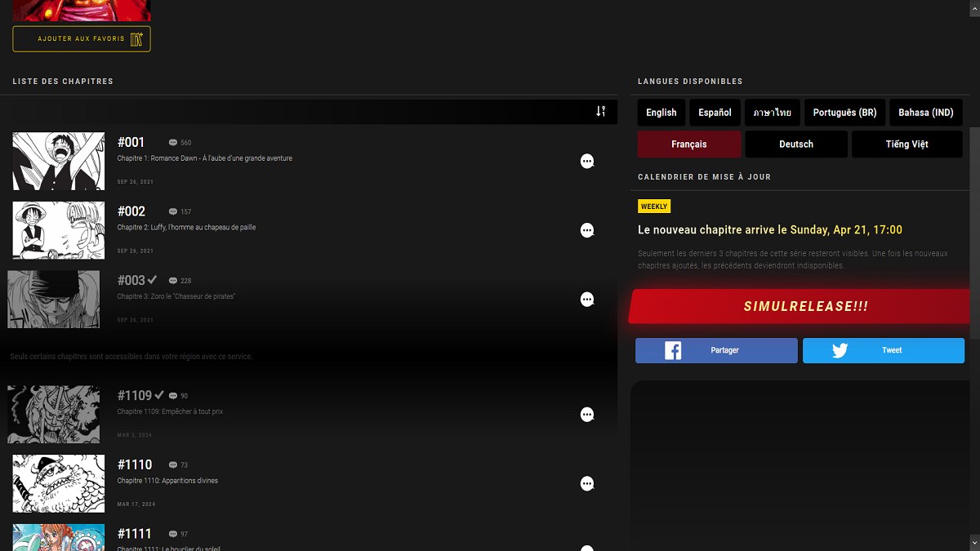980x551 pixels.
Task: Share on Facebook with Partager button
Action: [716, 350]
